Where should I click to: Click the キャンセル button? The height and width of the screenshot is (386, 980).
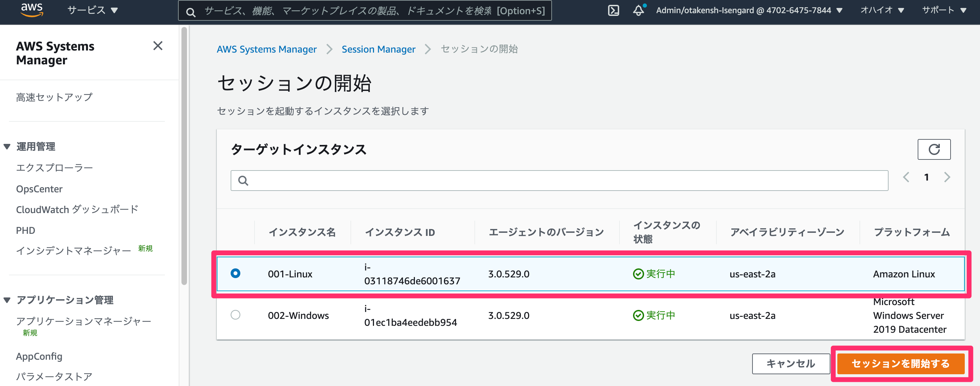click(x=791, y=364)
